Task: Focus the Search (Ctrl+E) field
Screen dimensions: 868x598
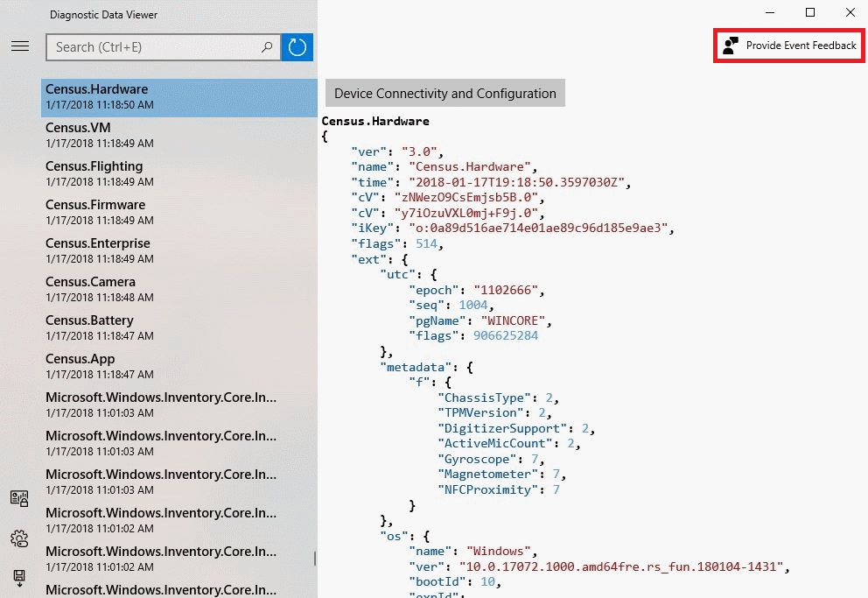Action: (153, 47)
